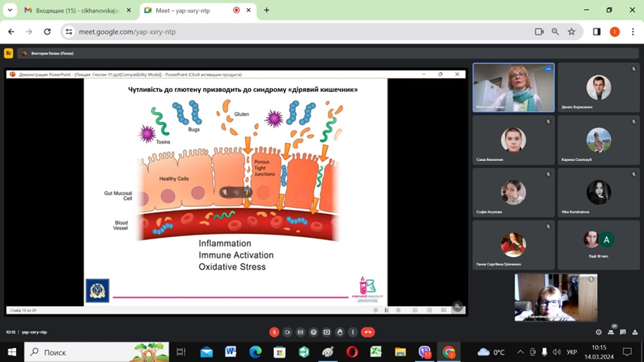Unmute the microphone in Meet
Screen dimensions: 644x362
pos(274,332)
